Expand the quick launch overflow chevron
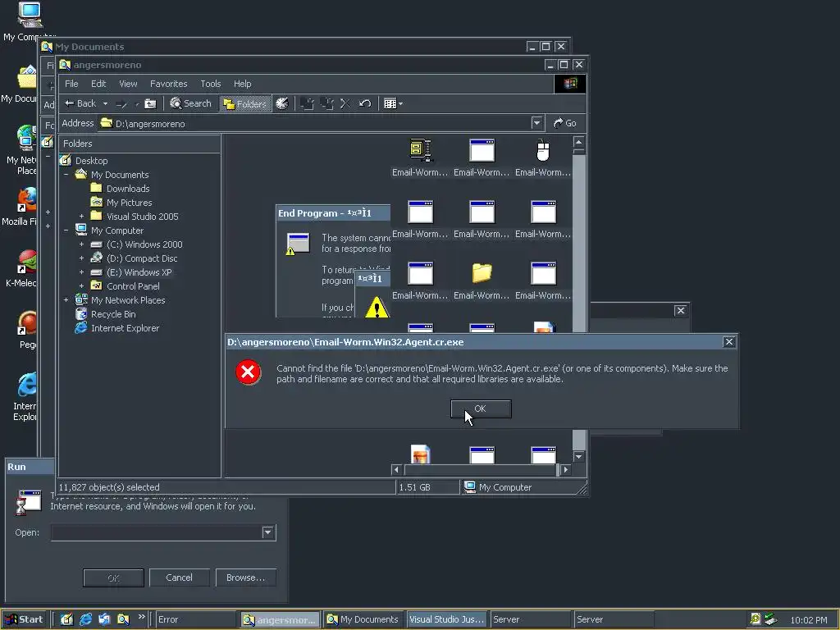This screenshot has height=630, width=840. click(x=141, y=617)
